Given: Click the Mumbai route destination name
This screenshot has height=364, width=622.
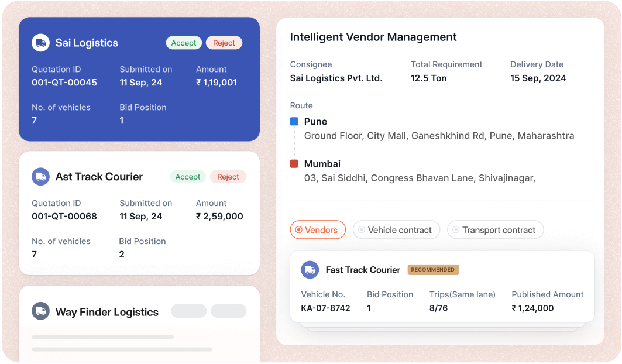Looking at the screenshot, I should pyautogui.click(x=322, y=164).
